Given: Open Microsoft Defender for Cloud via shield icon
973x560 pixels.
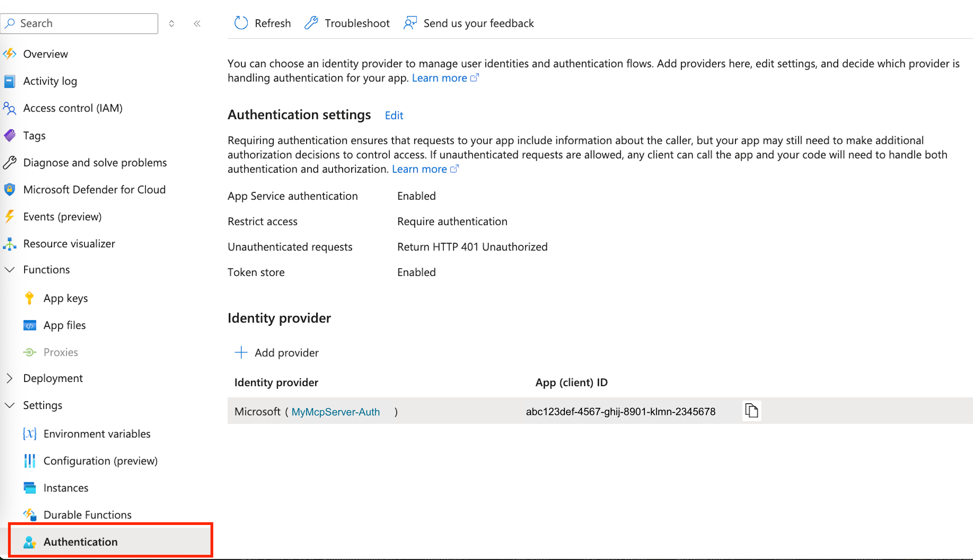Looking at the screenshot, I should [x=10, y=189].
